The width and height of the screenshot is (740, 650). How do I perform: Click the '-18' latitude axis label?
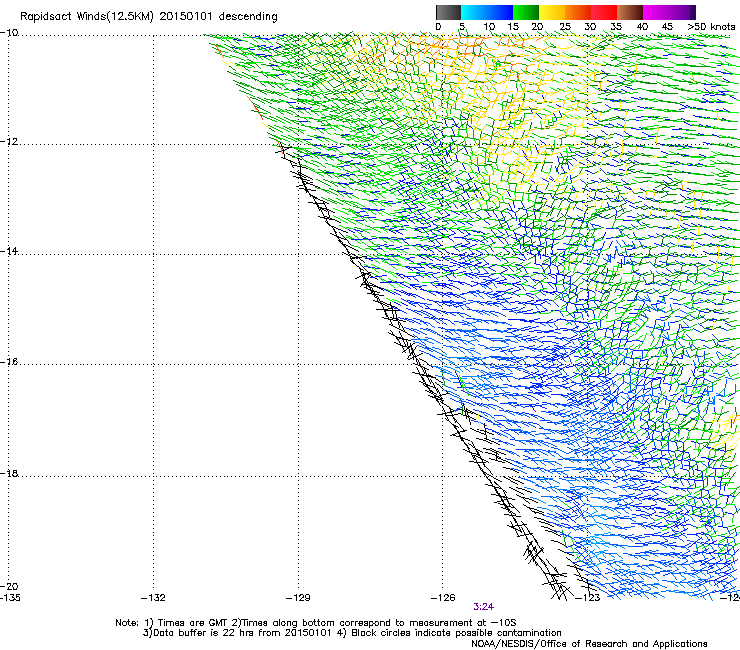click(x=9, y=473)
